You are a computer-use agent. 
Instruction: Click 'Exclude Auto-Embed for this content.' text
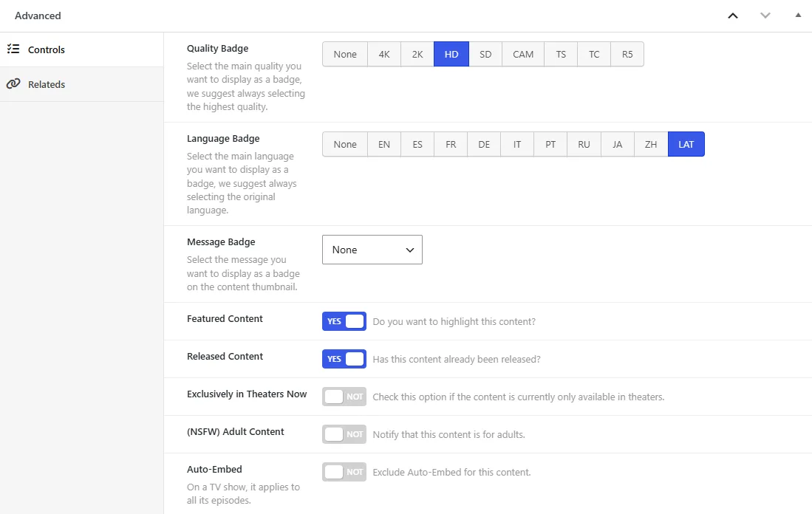coord(451,472)
